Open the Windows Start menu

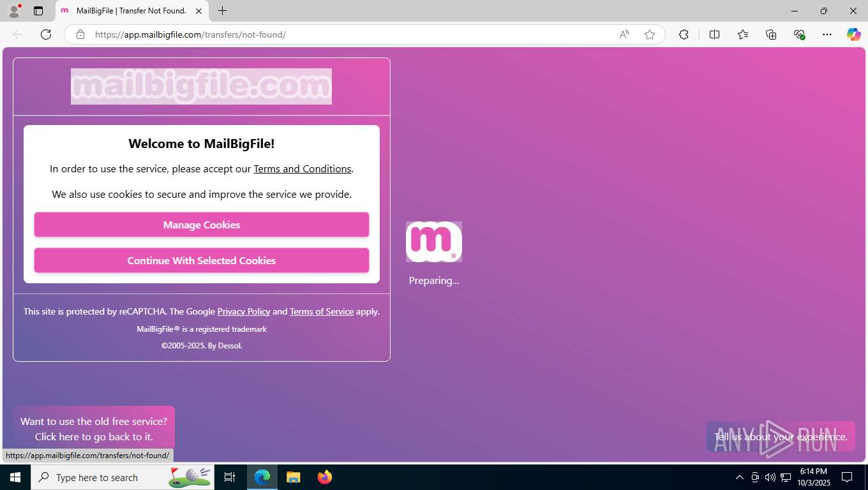pyautogui.click(x=15, y=477)
